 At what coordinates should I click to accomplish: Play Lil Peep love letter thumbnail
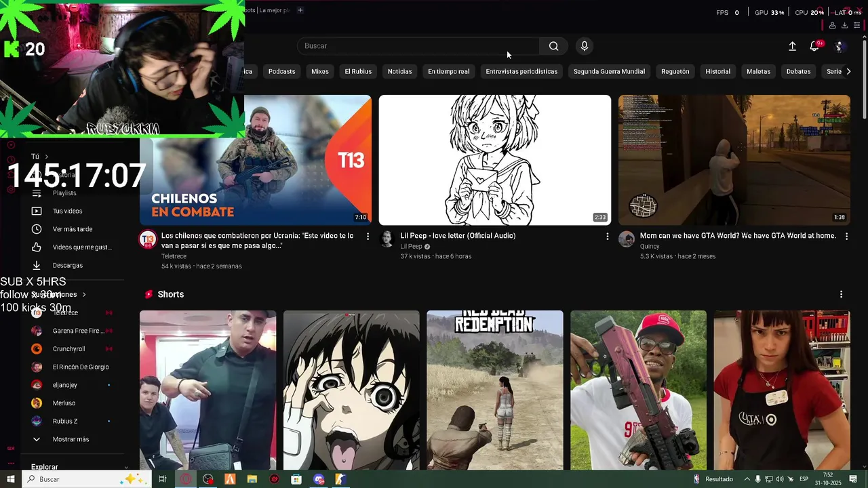(x=495, y=160)
